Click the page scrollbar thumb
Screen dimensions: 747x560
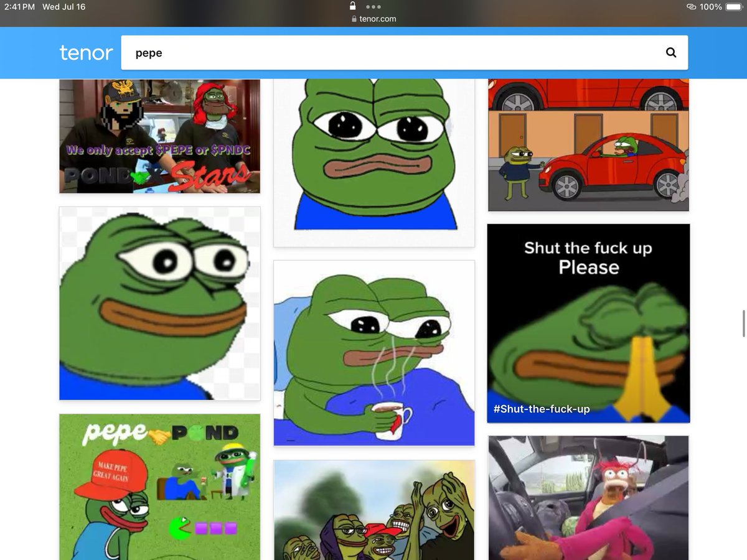[744, 323]
